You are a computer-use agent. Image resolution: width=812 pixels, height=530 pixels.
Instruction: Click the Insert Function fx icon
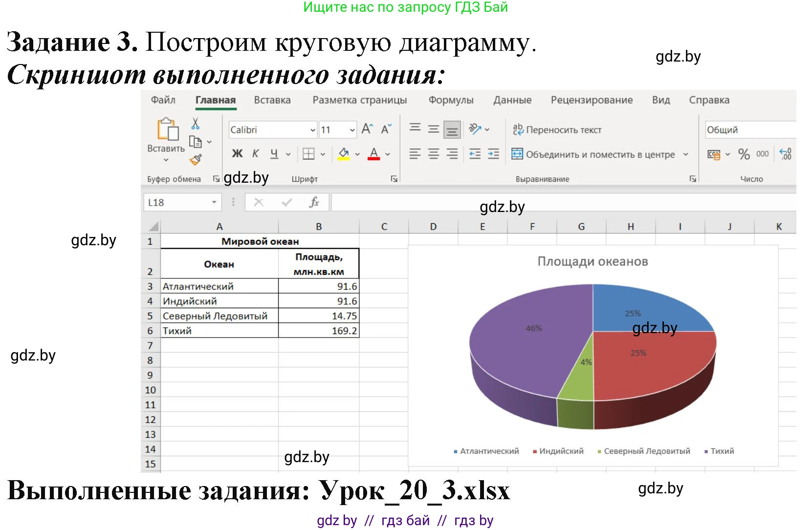tap(314, 202)
